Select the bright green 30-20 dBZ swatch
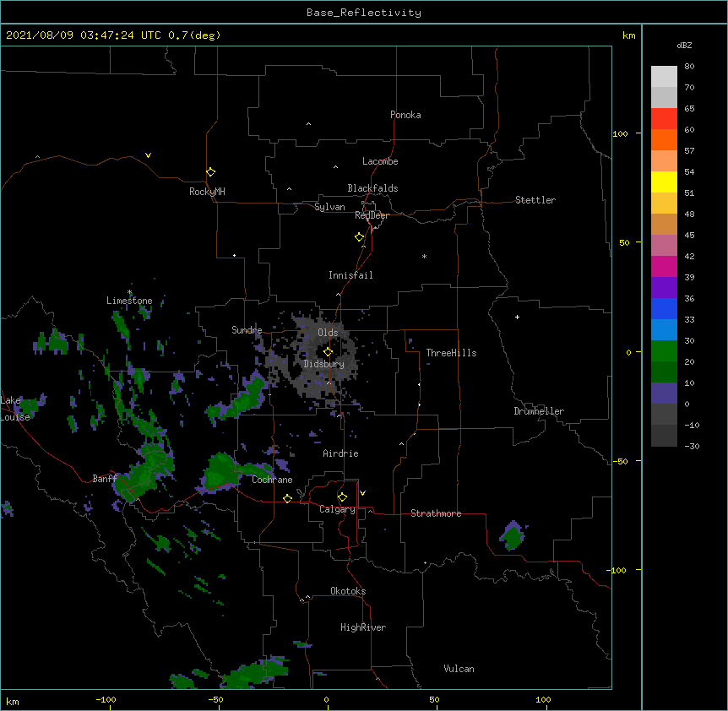 [664, 351]
